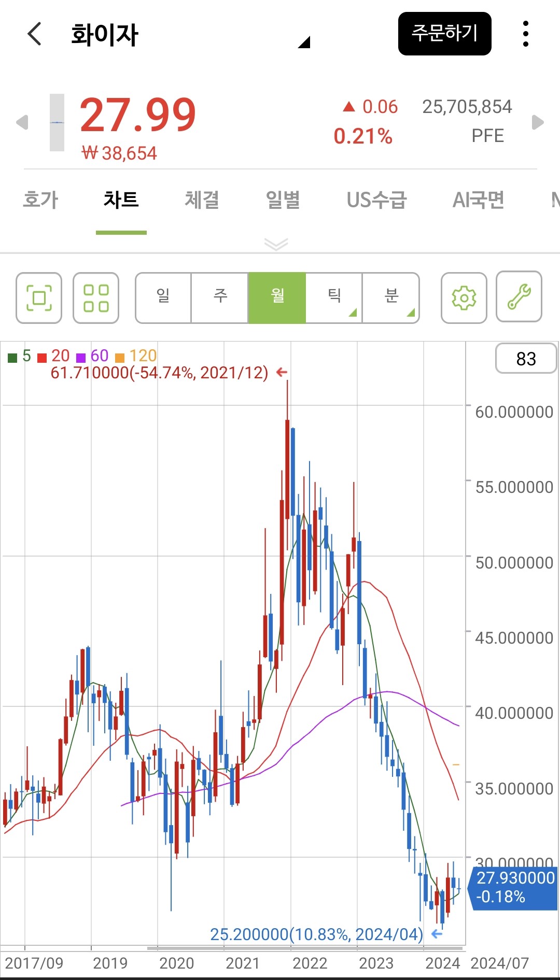Go back with the left chevron icon
The image size is (560, 980).
[x=34, y=34]
